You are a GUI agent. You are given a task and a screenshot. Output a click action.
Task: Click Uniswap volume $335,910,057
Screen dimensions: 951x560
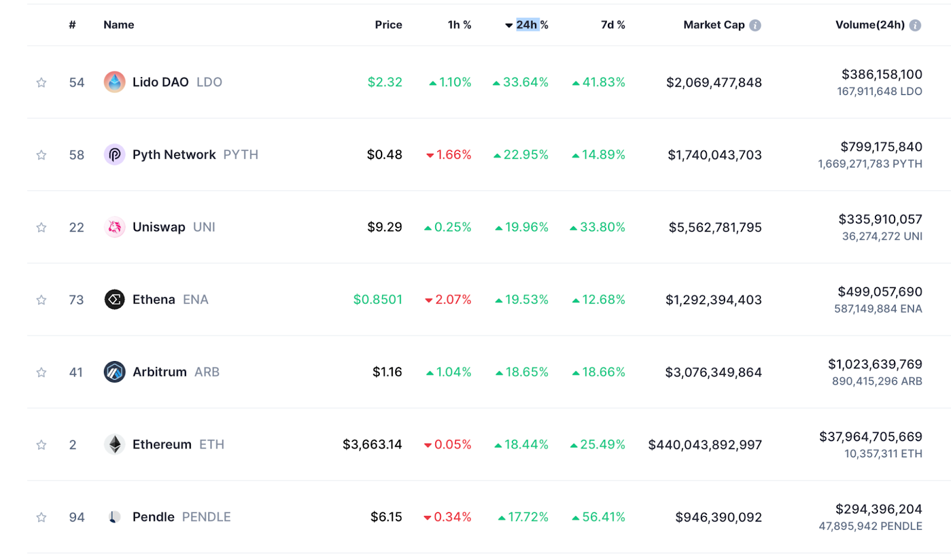tap(880, 219)
